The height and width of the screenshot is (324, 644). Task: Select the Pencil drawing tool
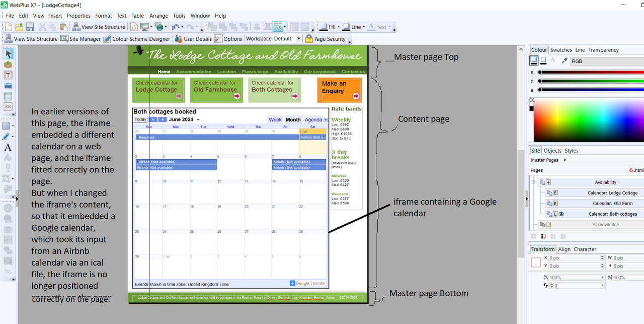[x=7, y=137]
